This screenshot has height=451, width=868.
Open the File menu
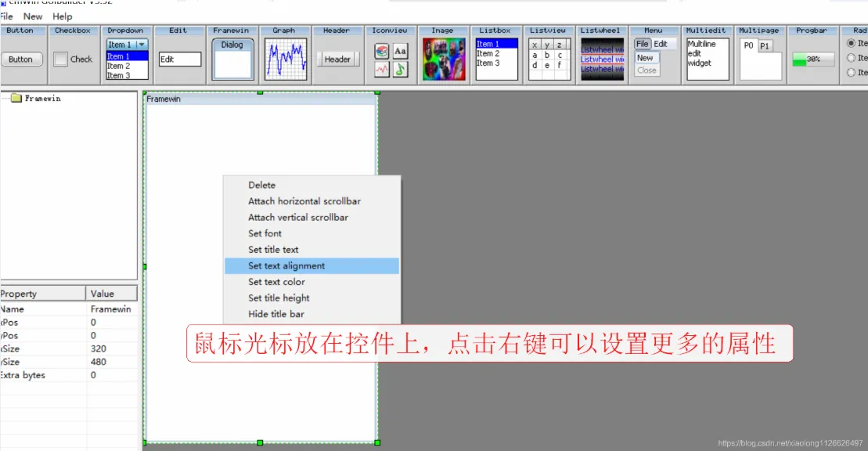(x=6, y=16)
